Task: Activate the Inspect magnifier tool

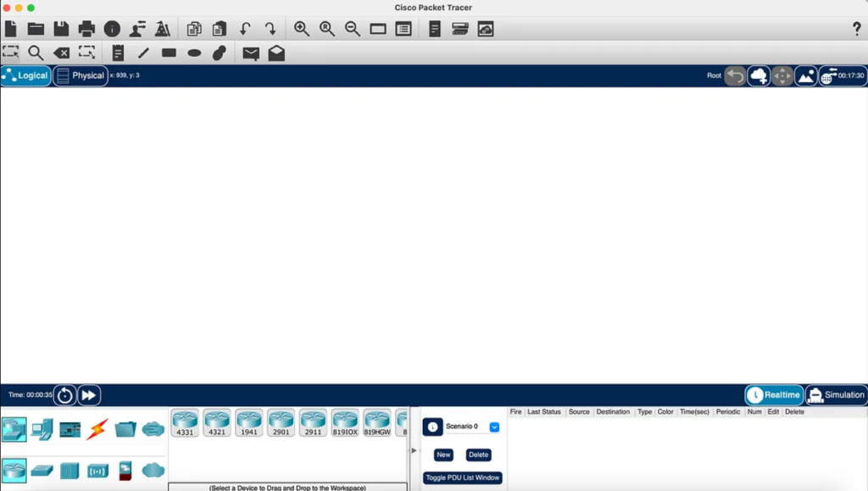Action: click(36, 53)
